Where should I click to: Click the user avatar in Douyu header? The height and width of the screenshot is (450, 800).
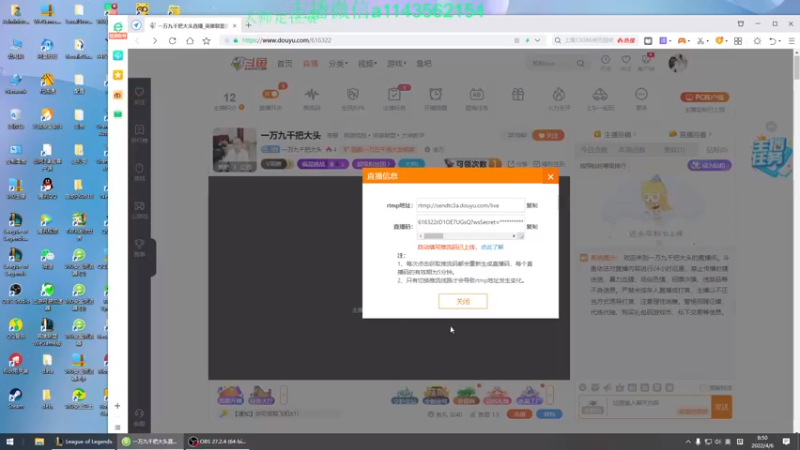[x=678, y=63]
